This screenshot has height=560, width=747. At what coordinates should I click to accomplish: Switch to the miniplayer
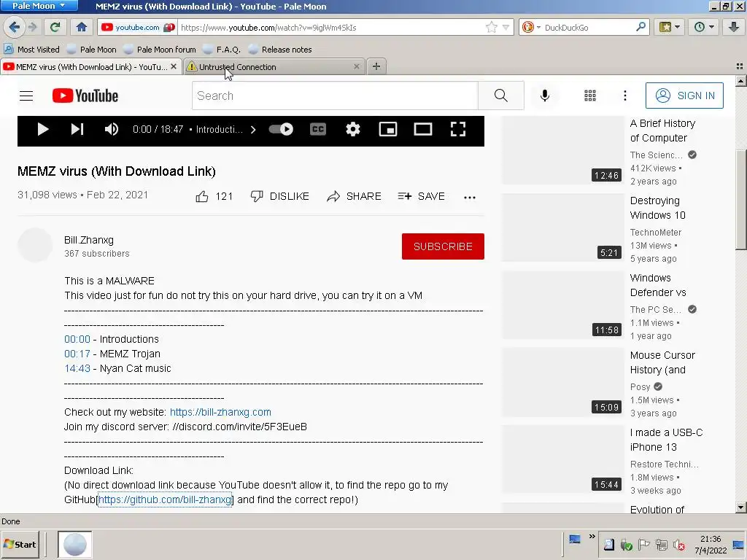tap(388, 129)
